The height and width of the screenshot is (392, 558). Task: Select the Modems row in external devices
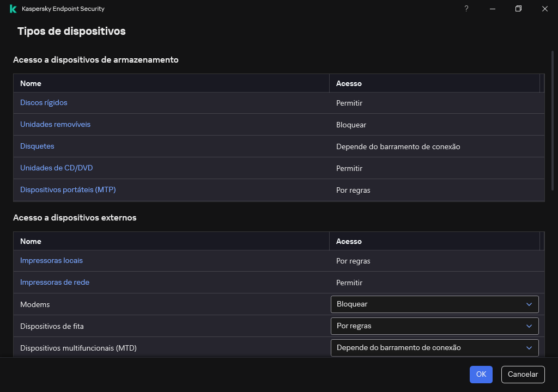(x=35, y=304)
